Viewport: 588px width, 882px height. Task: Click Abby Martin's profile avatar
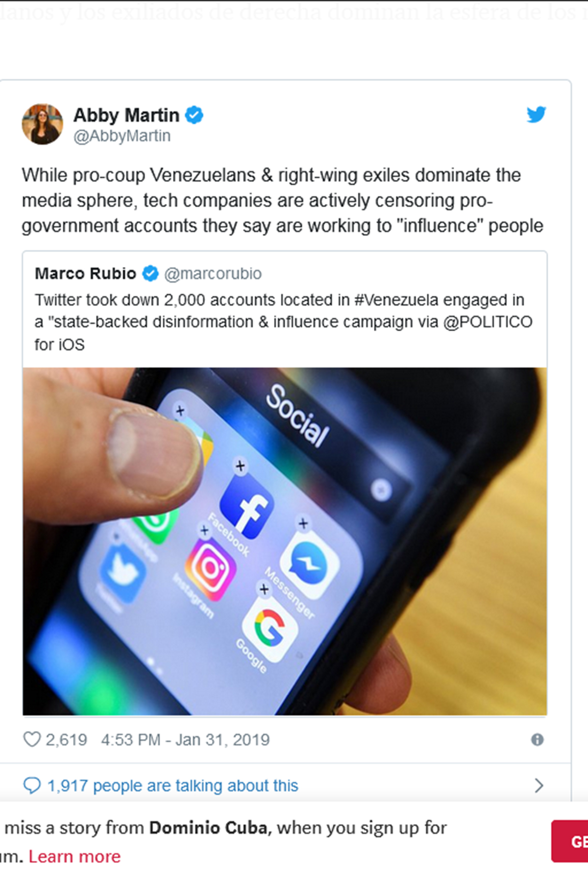(x=43, y=124)
